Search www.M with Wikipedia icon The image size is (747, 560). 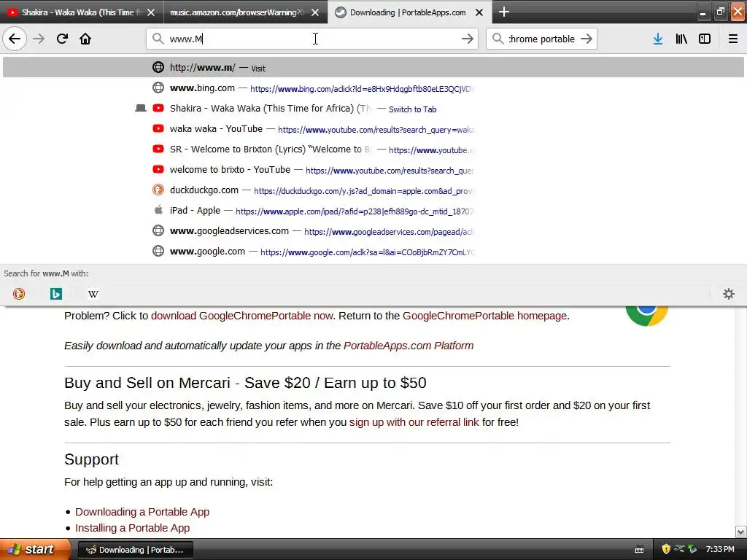point(93,294)
